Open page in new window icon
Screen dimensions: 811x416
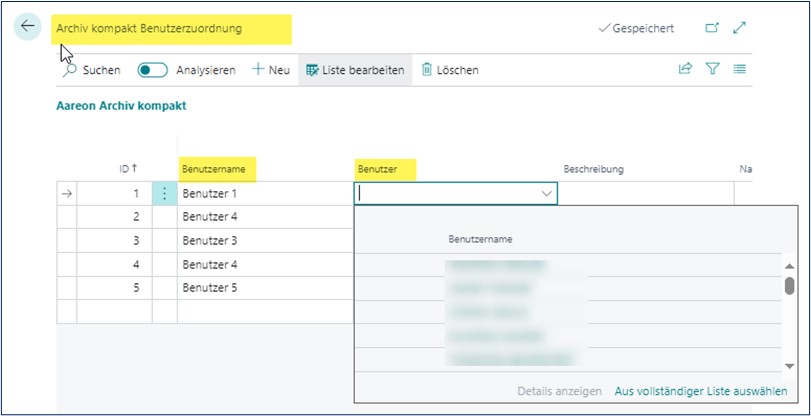712,28
